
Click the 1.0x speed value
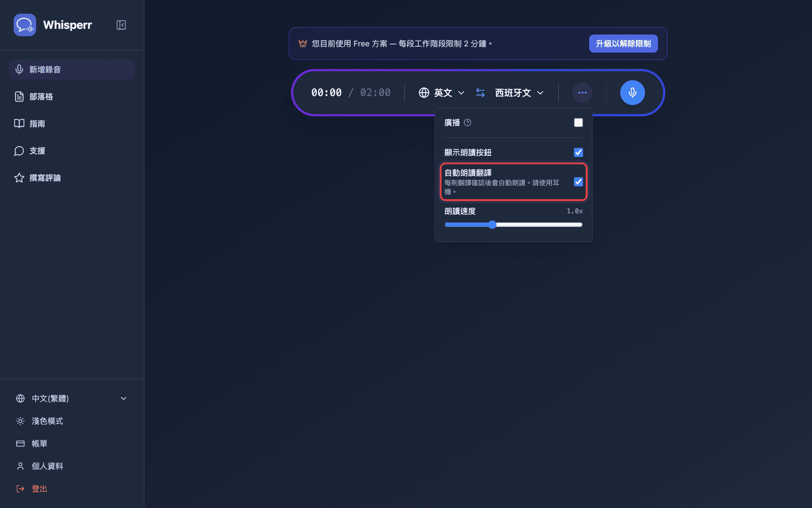574,211
